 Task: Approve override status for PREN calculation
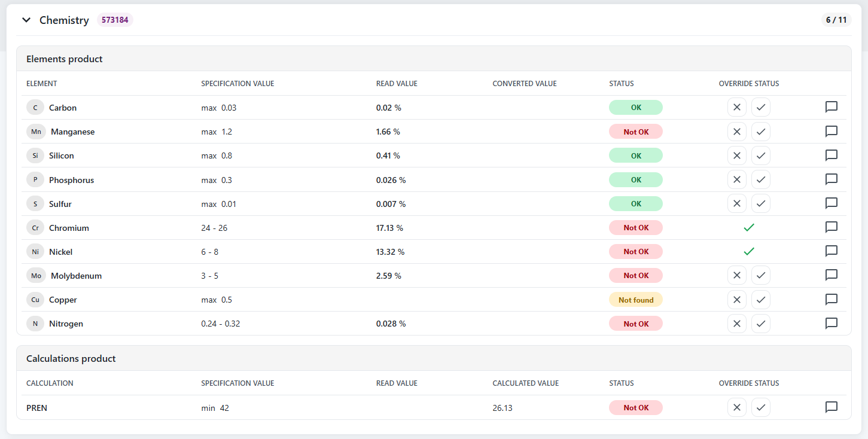[x=761, y=407]
